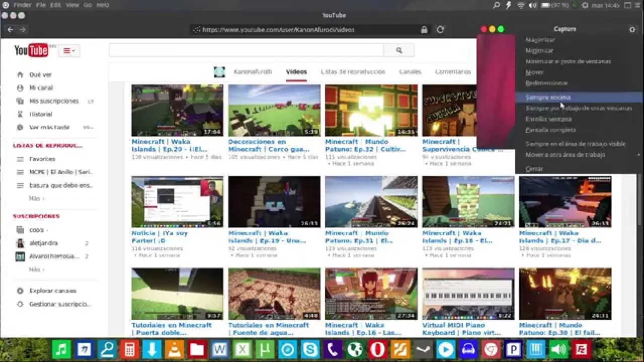Image resolution: width=644 pixels, height=362 pixels.
Task: Switch to the Vídeos tab
Action: 296,72
